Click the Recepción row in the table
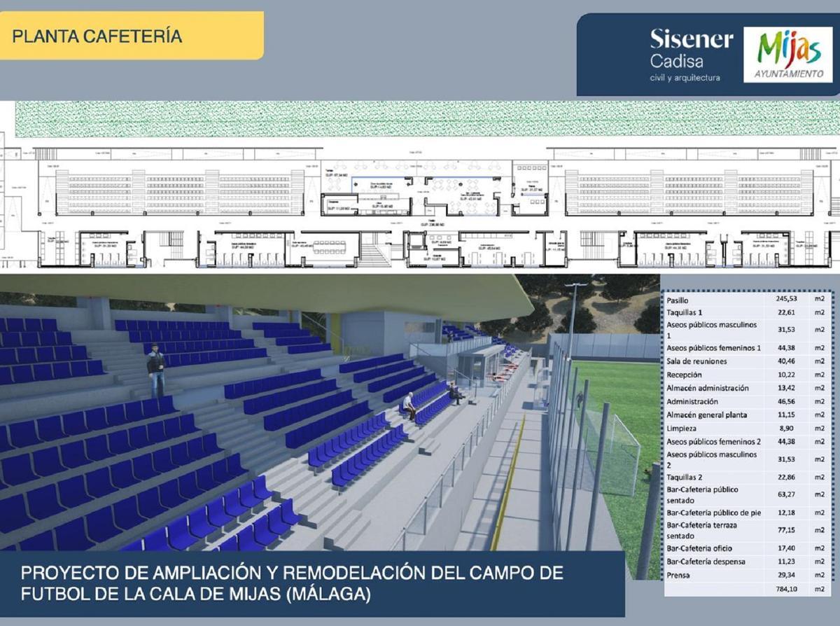Viewport: 840px width, 626px height. (744, 375)
